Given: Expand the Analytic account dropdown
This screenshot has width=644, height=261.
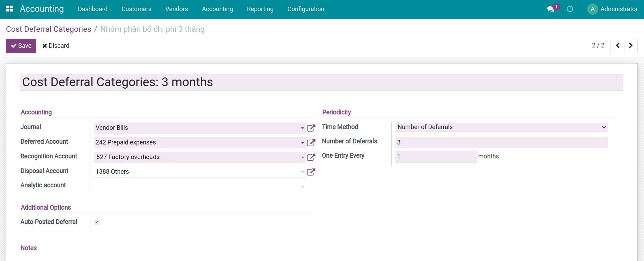Looking at the screenshot, I should pyautogui.click(x=302, y=187).
